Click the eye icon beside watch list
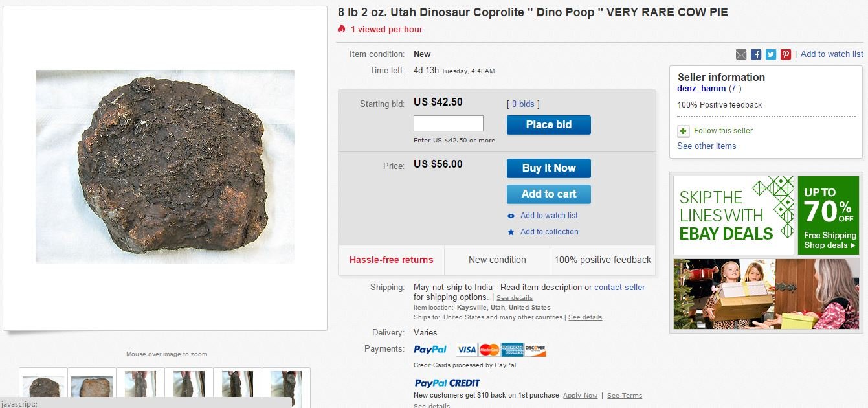868x408 pixels. pos(511,216)
